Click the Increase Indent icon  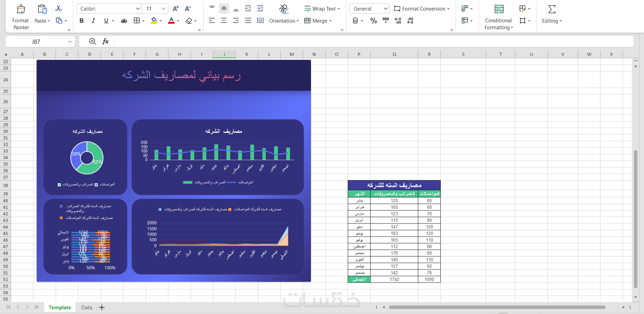260,9
